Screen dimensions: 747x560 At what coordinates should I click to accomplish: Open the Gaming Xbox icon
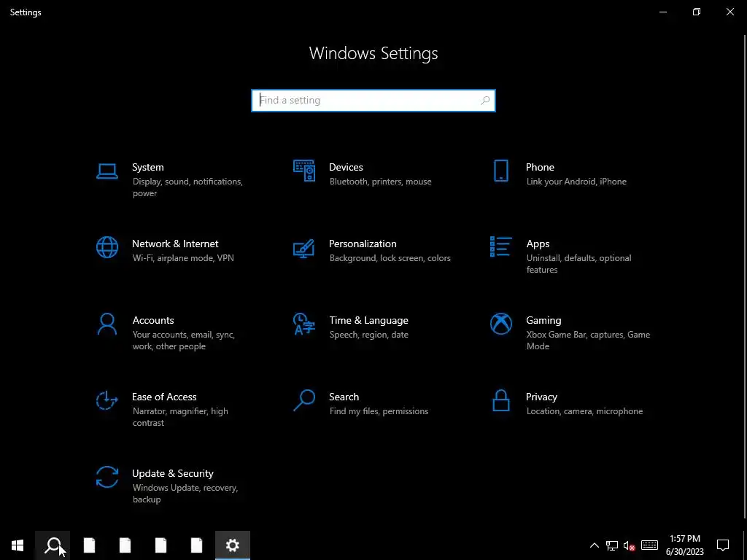(500, 324)
